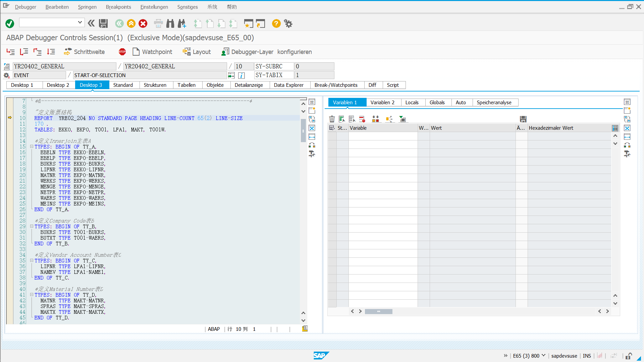Collapse the TYPES TY_A block at line 15
644x362 pixels.
(32, 146)
